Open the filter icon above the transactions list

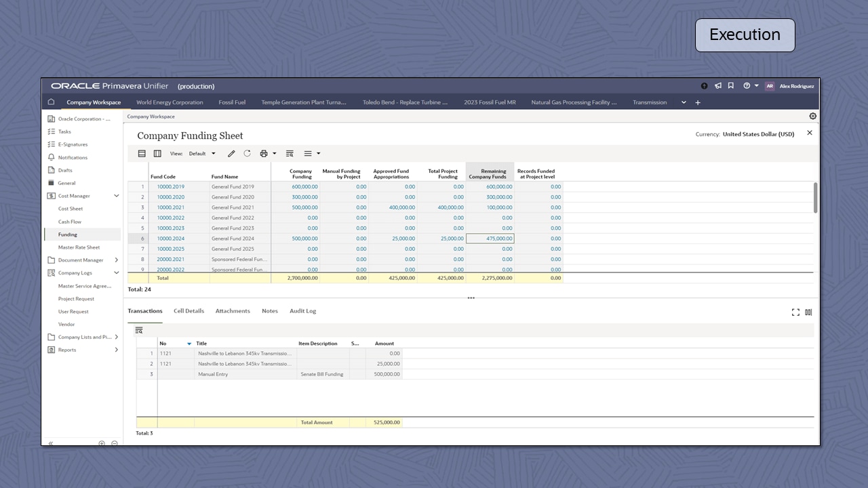[139, 330]
